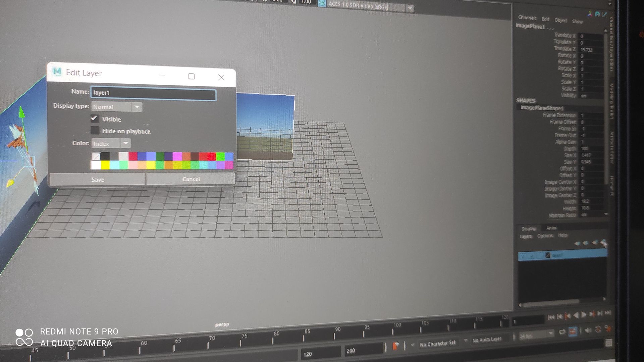The width and height of the screenshot is (644, 362).
Task: Open the Color Index dropdown
Action: tap(111, 144)
